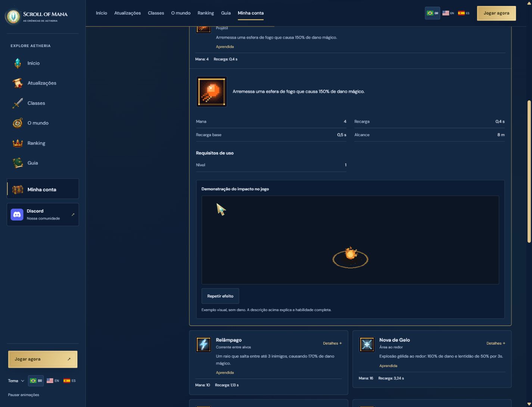Switch language to EN in the sidebar footer

53,381
